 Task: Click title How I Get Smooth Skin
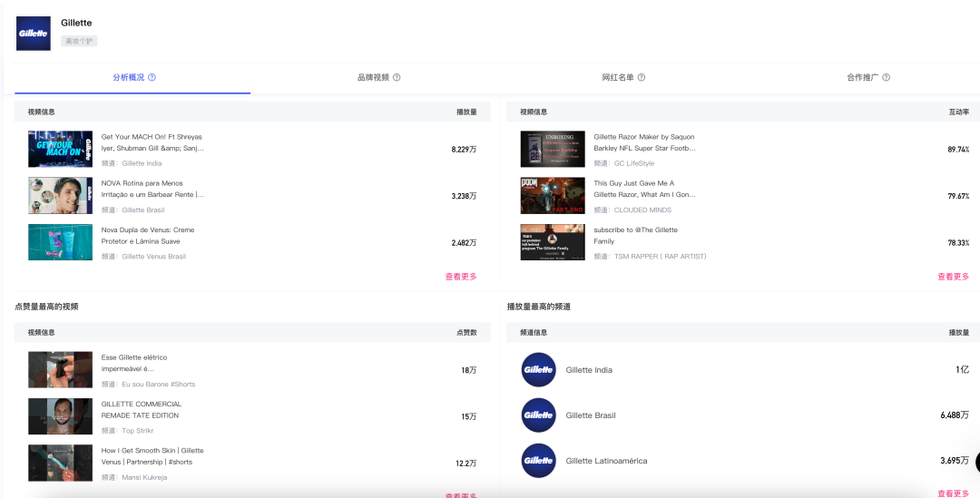pyautogui.click(x=152, y=456)
